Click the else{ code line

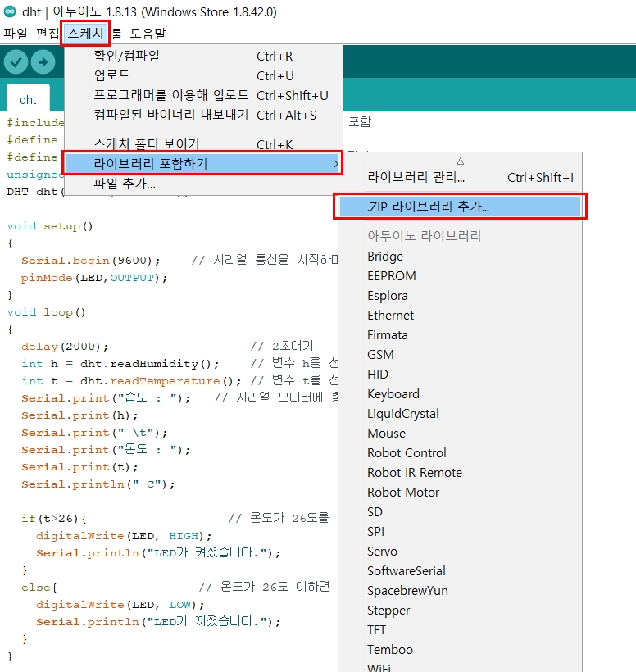pyautogui.click(x=39, y=588)
